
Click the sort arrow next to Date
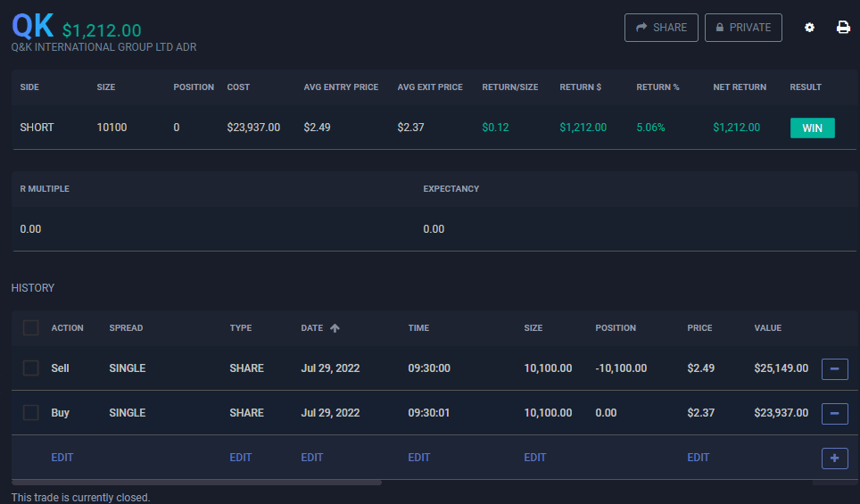(335, 328)
